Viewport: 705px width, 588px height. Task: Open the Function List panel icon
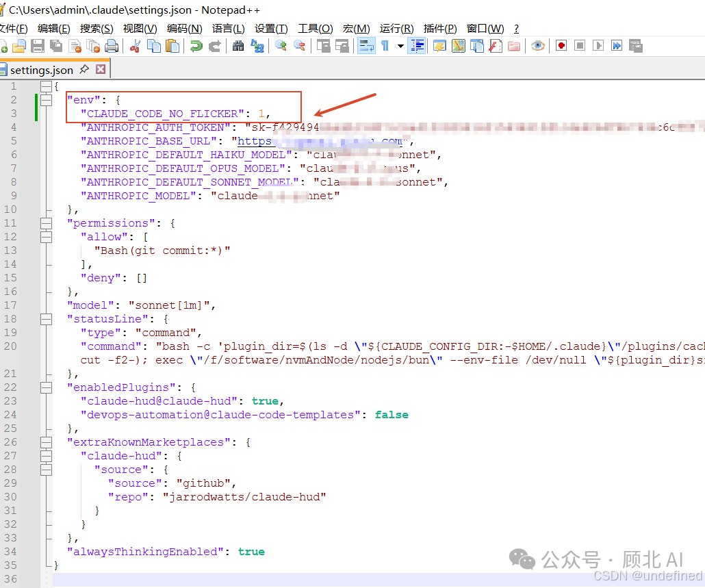coord(496,46)
